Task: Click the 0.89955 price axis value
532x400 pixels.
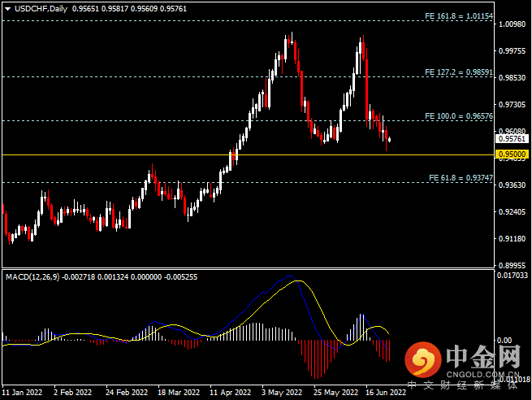Action: click(x=512, y=266)
